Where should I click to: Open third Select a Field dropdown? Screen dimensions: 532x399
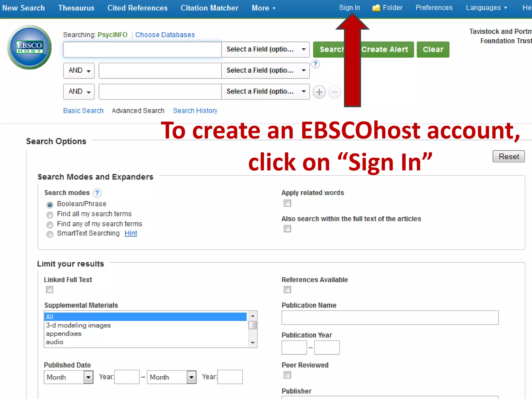(265, 91)
